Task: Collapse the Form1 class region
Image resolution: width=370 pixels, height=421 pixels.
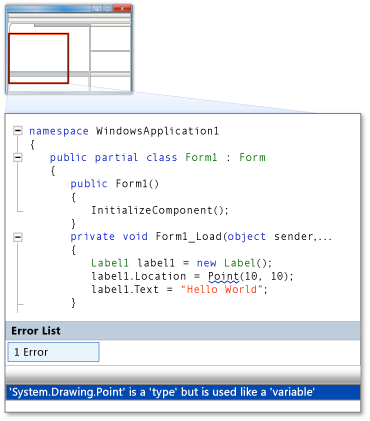Action: point(18,157)
